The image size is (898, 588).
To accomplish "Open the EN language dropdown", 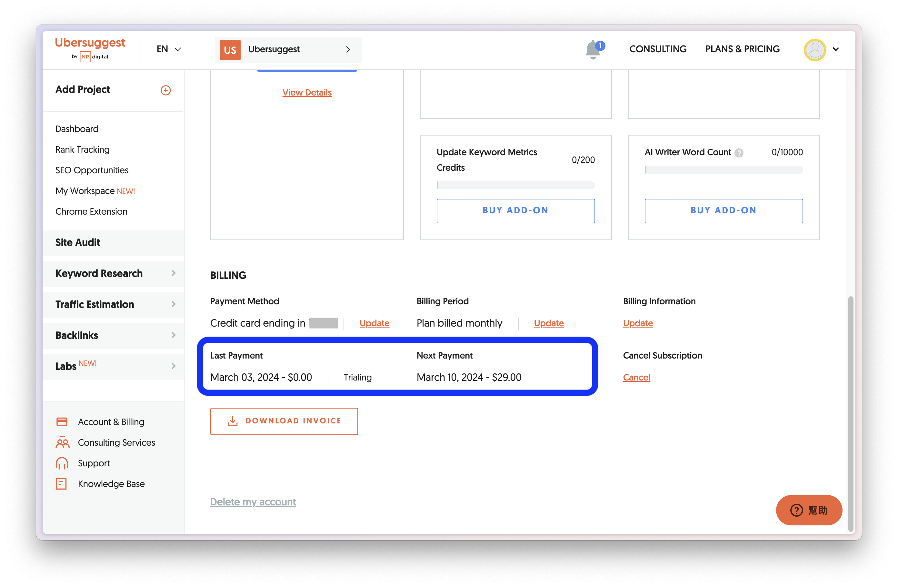I will point(169,49).
